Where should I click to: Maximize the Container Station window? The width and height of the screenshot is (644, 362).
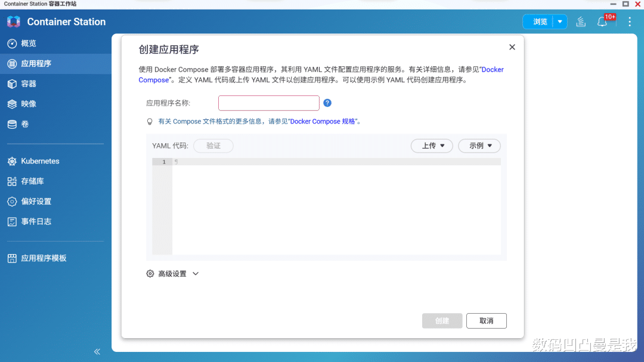pyautogui.click(x=626, y=4)
